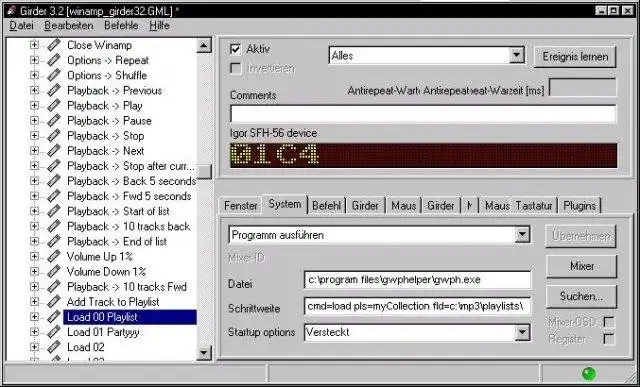Switch to the Tastatur tab

tap(534, 205)
